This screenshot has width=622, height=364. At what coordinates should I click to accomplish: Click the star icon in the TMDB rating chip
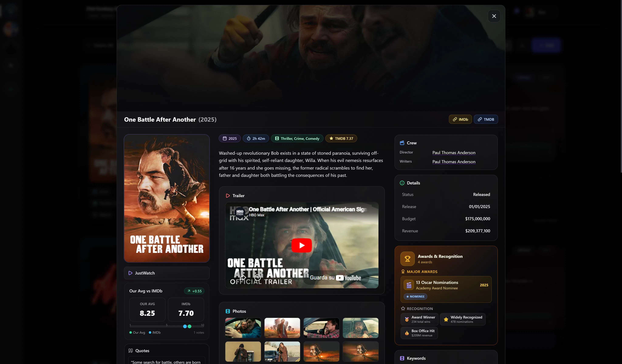[331, 138]
